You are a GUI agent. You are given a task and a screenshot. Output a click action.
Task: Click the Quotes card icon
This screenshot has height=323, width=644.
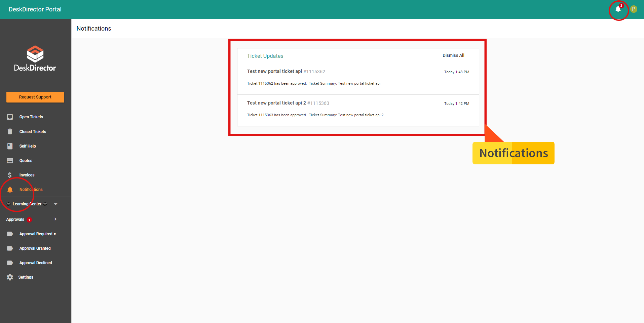coord(10,161)
